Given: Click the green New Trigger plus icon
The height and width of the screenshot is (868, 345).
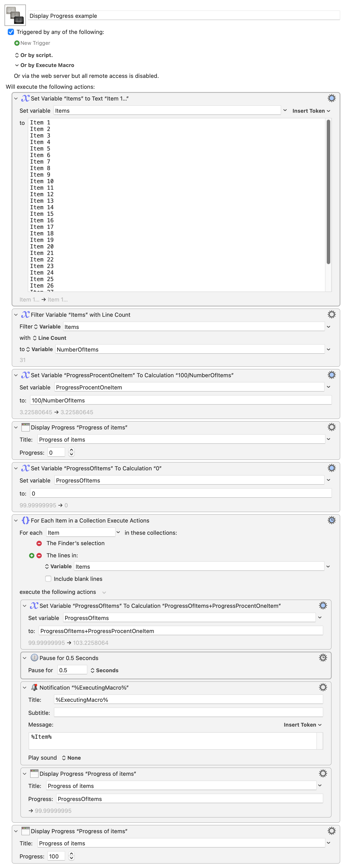Looking at the screenshot, I should 17,43.
